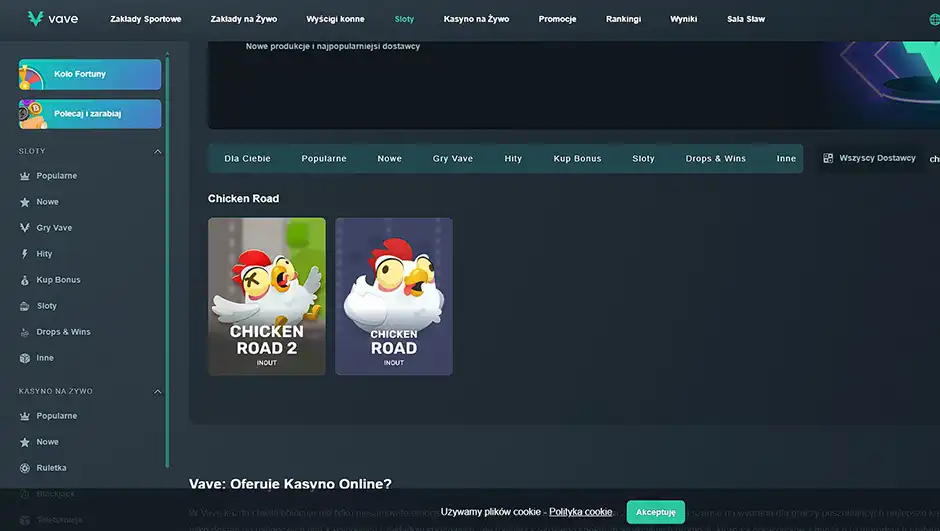This screenshot has width=940, height=531.
Task: Switch to the Dla Ciebie tab
Action: click(x=248, y=159)
